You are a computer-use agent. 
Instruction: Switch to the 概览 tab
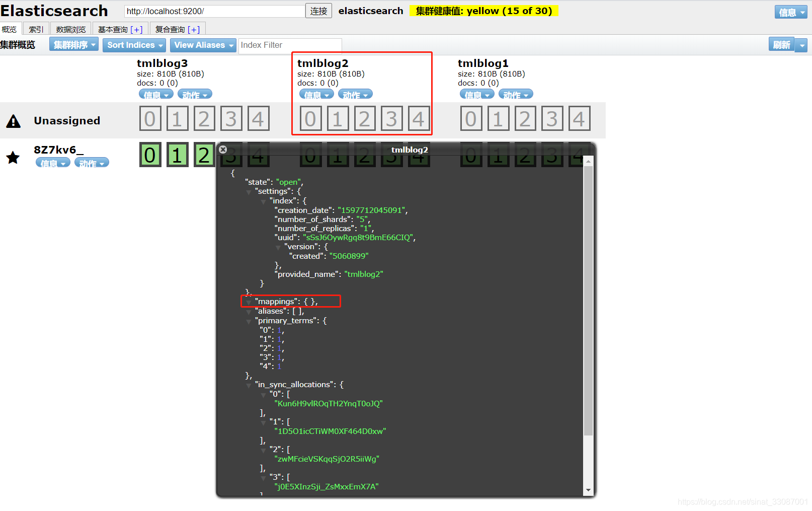tap(10, 29)
